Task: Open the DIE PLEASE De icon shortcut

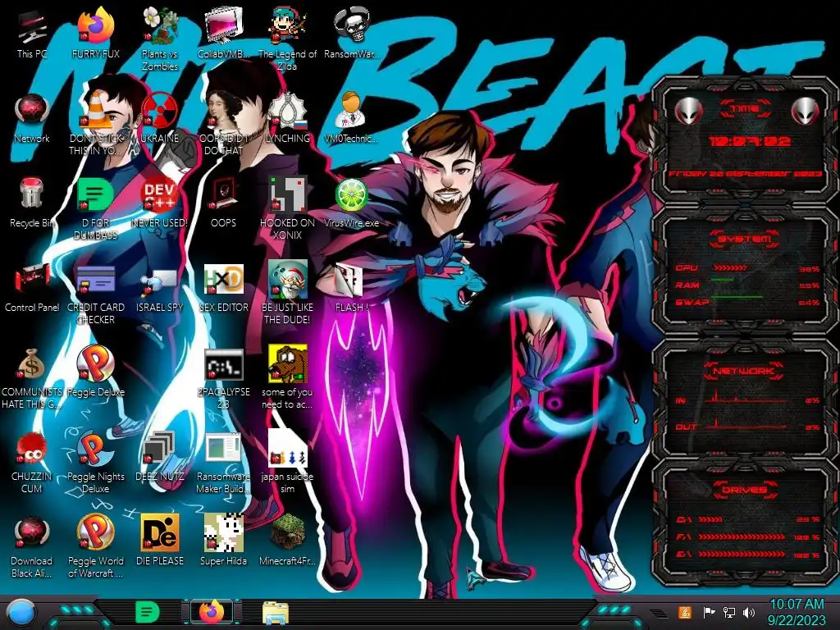Action: (160, 541)
